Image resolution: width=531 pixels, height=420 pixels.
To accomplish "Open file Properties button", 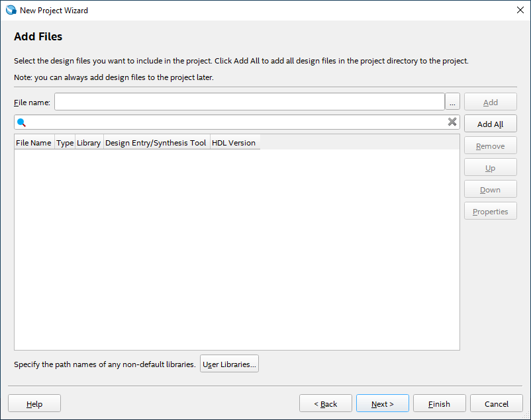I will click(x=490, y=212).
